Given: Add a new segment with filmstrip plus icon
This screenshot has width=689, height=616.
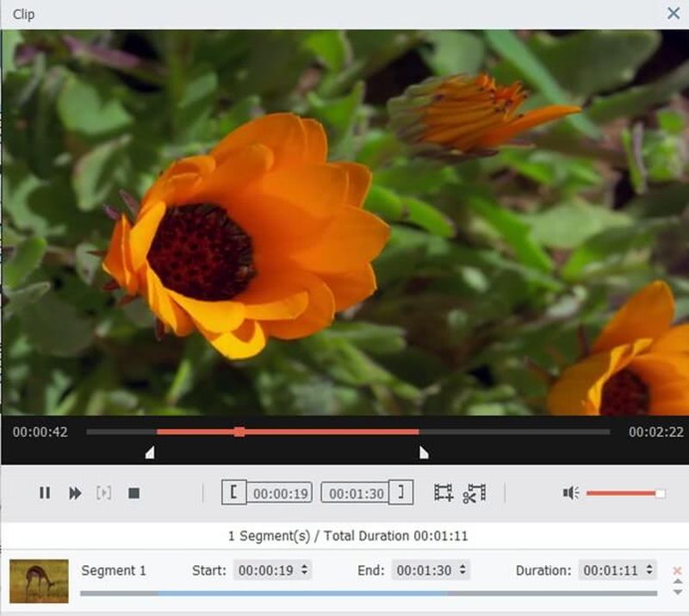Looking at the screenshot, I should click(444, 493).
